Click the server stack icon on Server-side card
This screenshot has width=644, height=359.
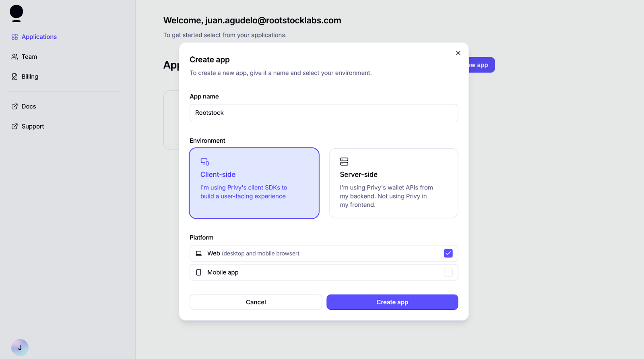pos(345,161)
